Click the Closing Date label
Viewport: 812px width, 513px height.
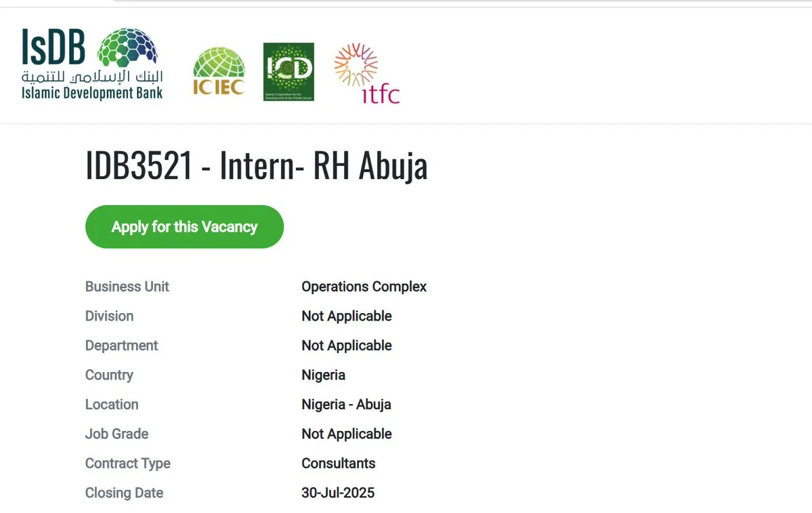pos(124,493)
